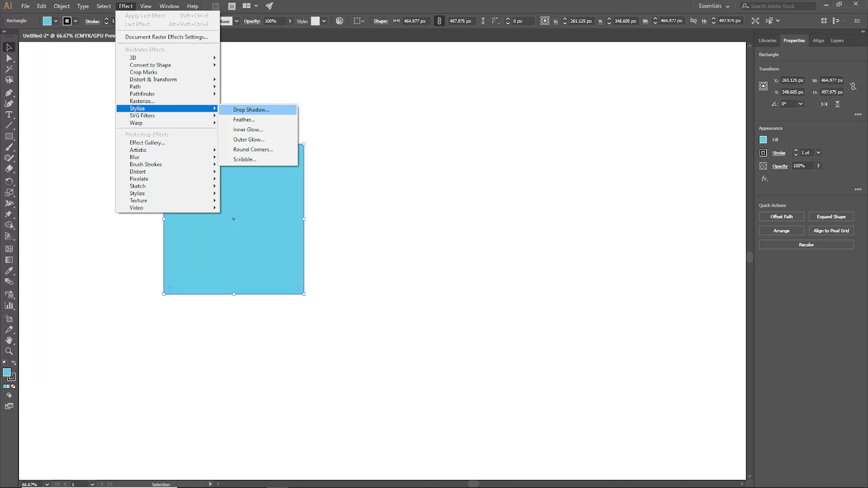Viewport: 868px width, 488px height.
Task: Select the Mesh tool
Action: pyautogui.click(x=9, y=249)
